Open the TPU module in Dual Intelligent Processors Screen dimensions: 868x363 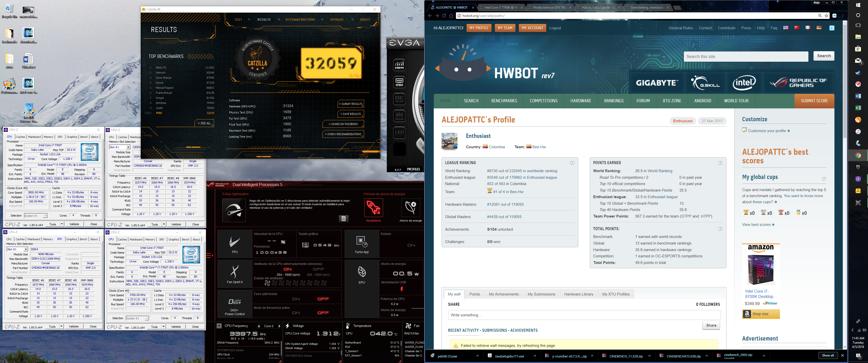[x=234, y=244]
